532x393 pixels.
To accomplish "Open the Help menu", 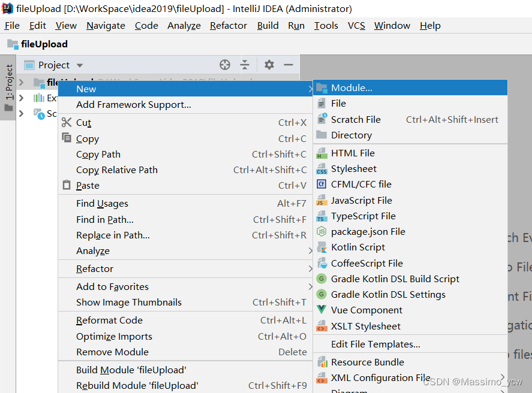I will click(x=430, y=26).
